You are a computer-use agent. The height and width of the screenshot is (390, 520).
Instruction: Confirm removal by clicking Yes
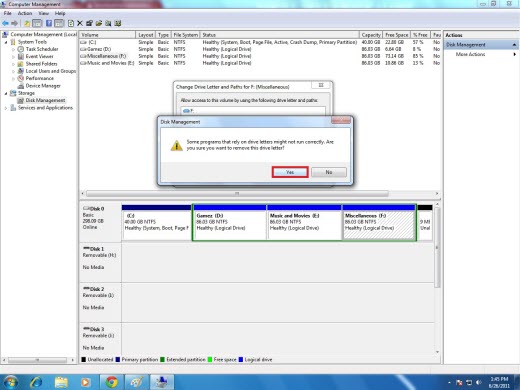coord(290,172)
